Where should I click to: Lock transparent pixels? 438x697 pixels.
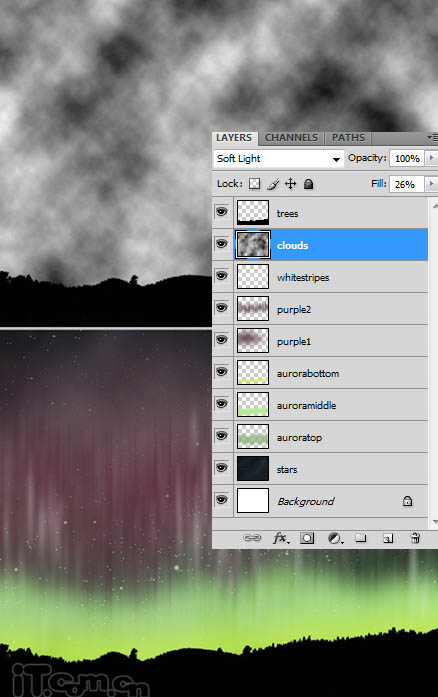coord(254,184)
